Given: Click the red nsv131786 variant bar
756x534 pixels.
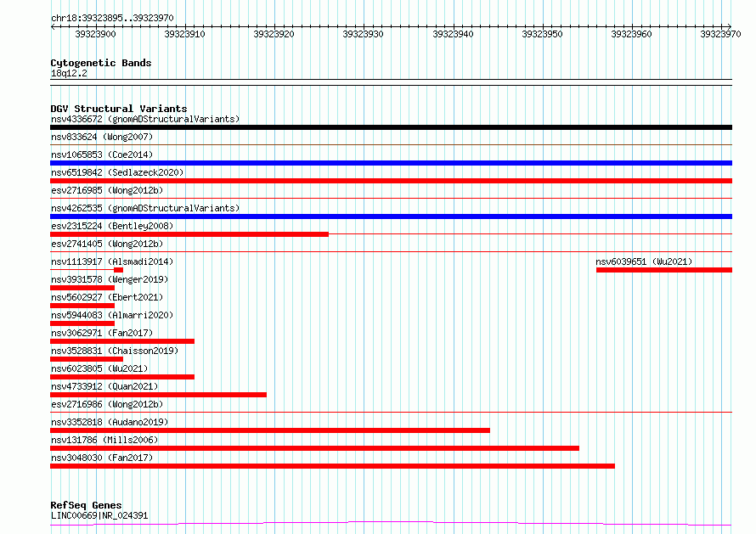Looking at the screenshot, I should coord(315,448).
